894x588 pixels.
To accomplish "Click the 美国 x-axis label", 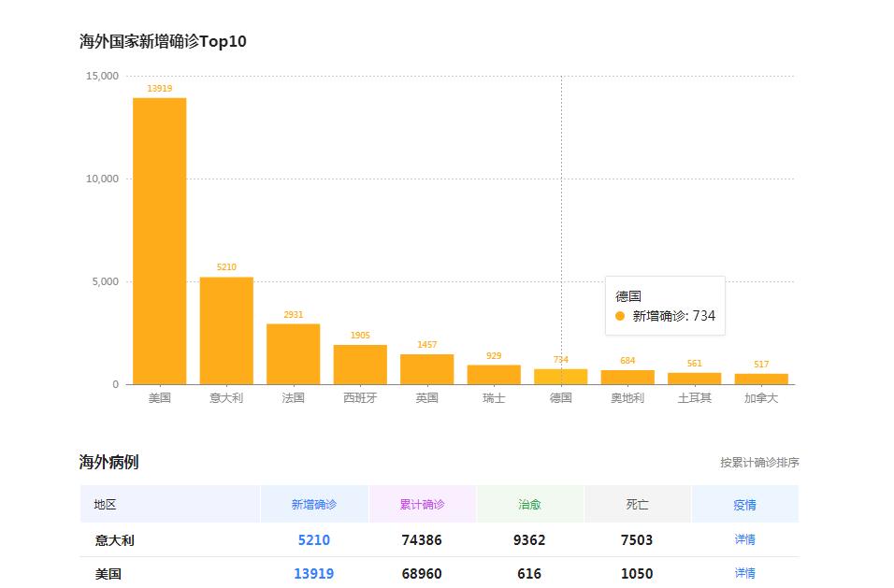I will [x=160, y=397].
